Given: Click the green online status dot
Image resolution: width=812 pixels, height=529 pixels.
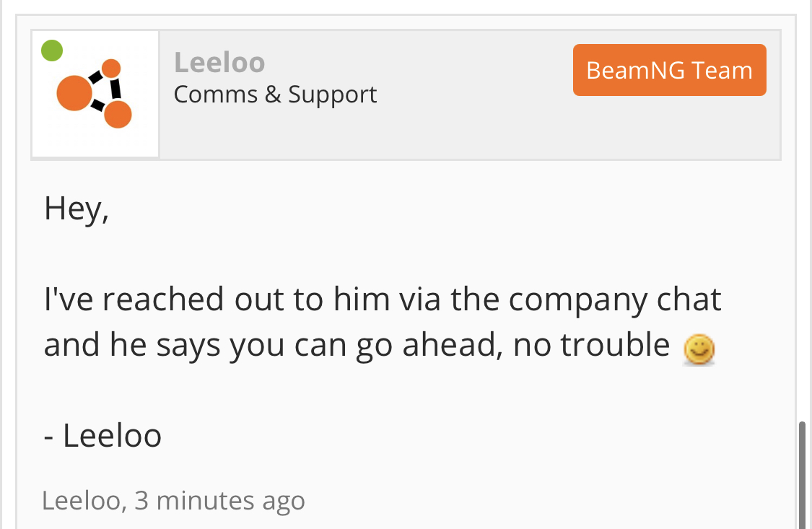Looking at the screenshot, I should (52, 51).
